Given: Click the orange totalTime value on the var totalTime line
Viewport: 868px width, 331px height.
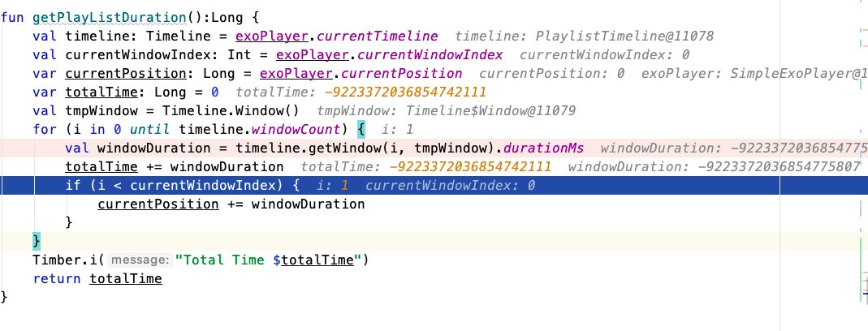Looking at the screenshot, I should 406,92.
